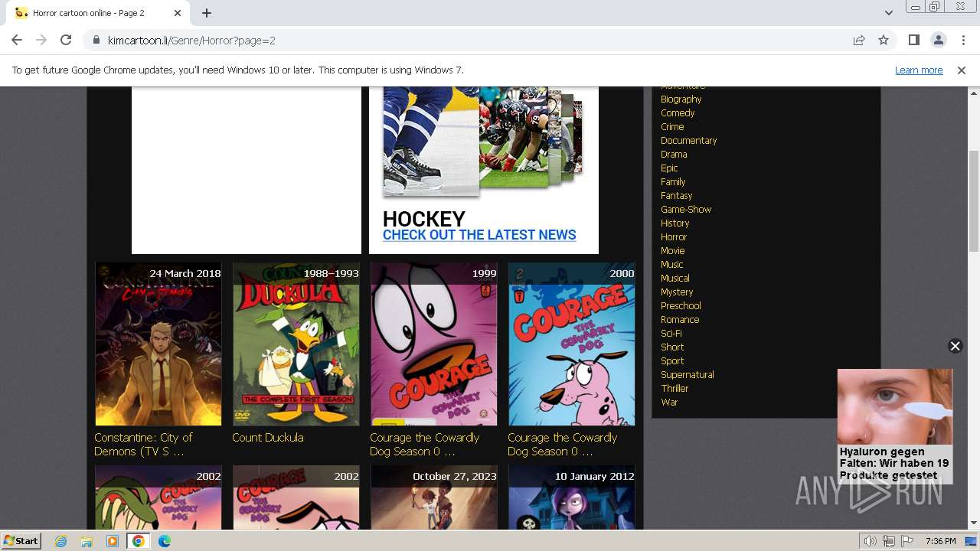Viewport: 980px width, 551px height.
Task: Browse the Comedy genre
Action: [x=678, y=112]
